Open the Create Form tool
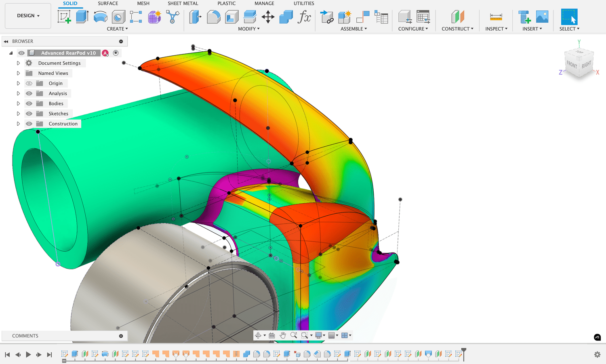The width and height of the screenshot is (606, 364). click(154, 17)
